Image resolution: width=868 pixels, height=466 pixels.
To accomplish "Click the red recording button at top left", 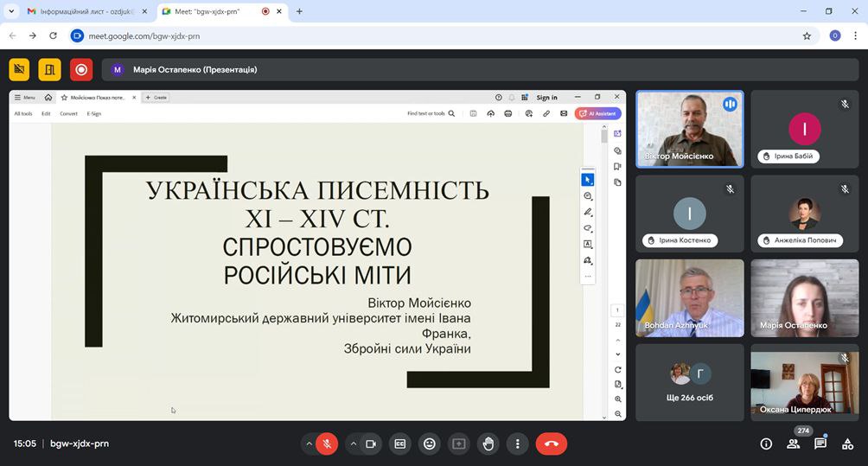I will pyautogui.click(x=81, y=69).
